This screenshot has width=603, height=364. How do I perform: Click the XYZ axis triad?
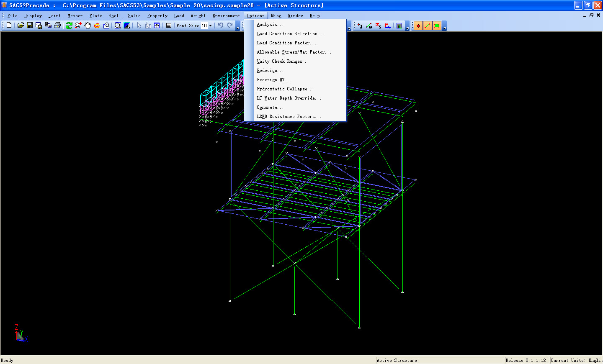[21, 333]
